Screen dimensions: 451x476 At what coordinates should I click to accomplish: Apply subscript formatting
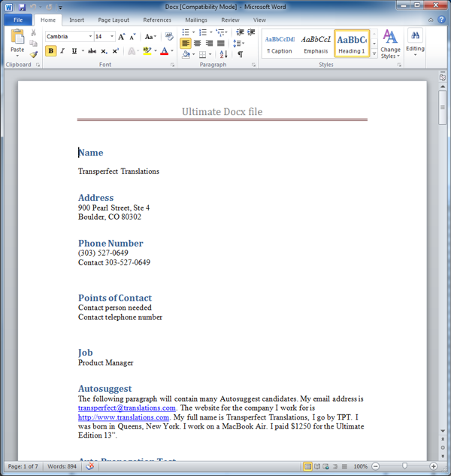[x=104, y=51]
